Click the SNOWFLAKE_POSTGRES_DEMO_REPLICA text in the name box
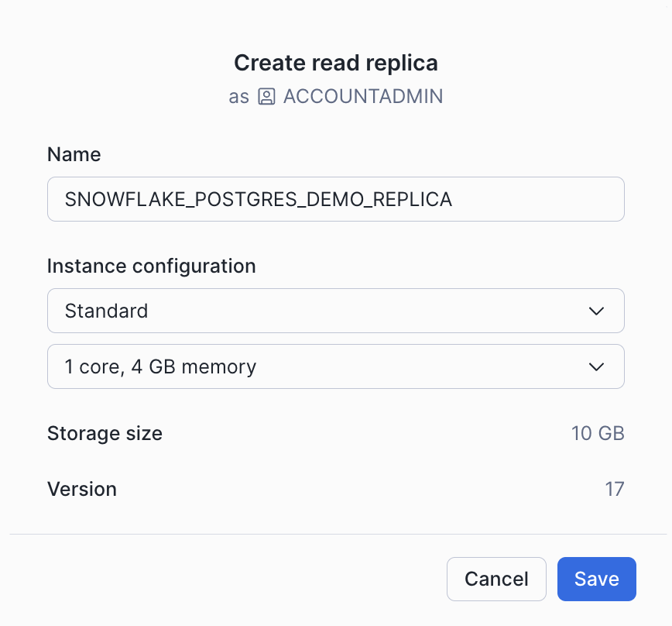This screenshot has width=672, height=626. pos(259,199)
